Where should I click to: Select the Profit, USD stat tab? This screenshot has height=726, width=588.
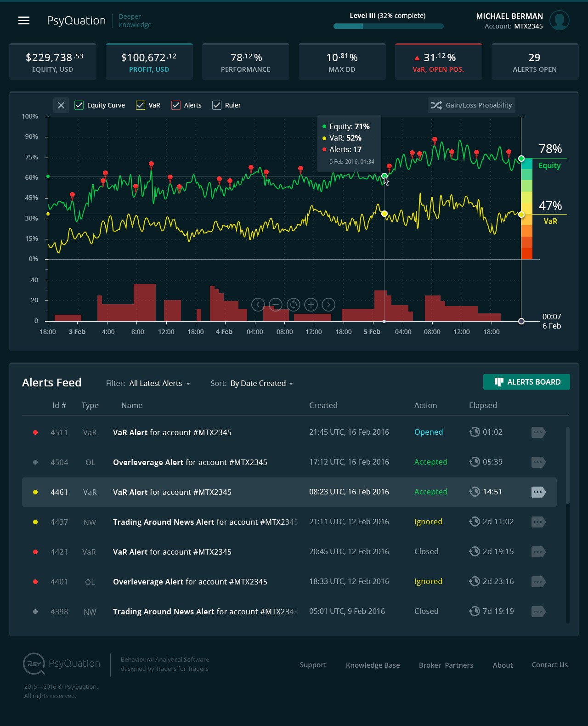pos(149,62)
